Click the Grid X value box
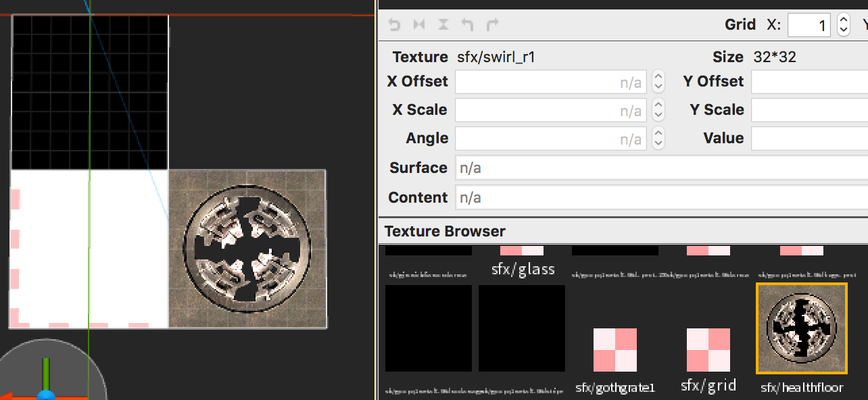The height and width of the screenshot is (400, 868). (809, 25)
